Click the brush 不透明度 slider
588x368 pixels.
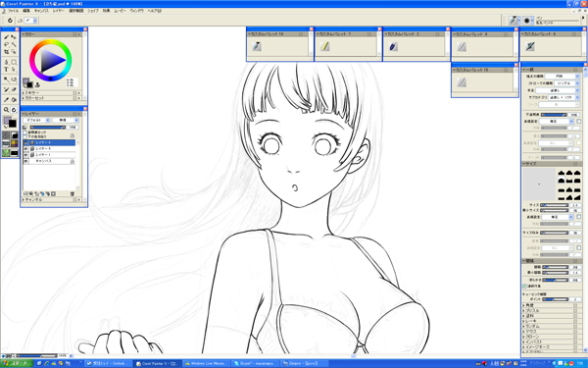point(555,115)
